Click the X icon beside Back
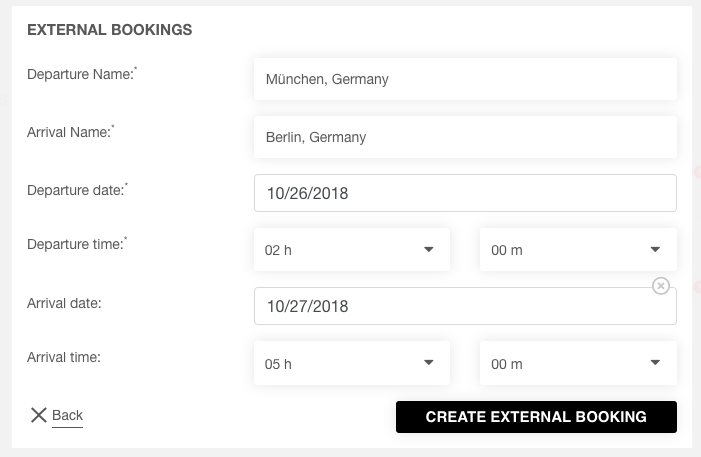 38,415
